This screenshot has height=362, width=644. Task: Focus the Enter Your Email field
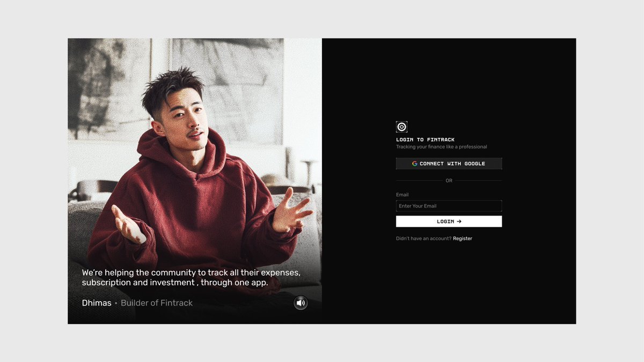click(x=449, y=206)
